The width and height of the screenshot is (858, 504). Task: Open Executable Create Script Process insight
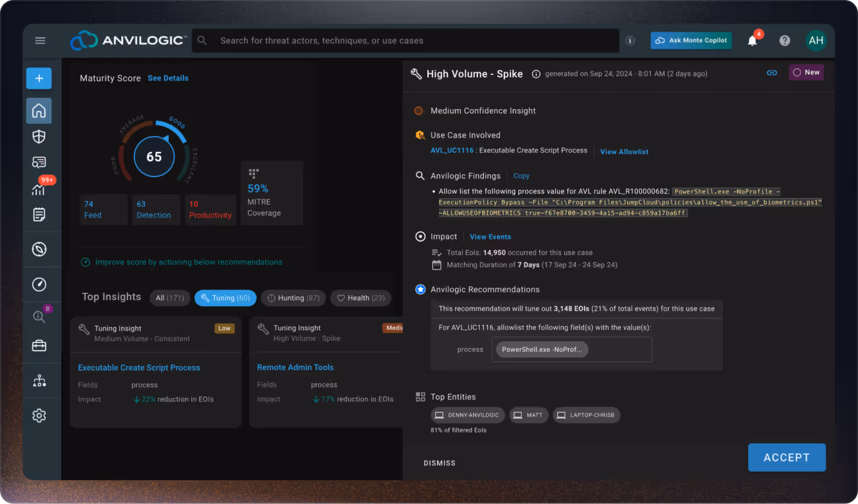(x=139, y=368)
